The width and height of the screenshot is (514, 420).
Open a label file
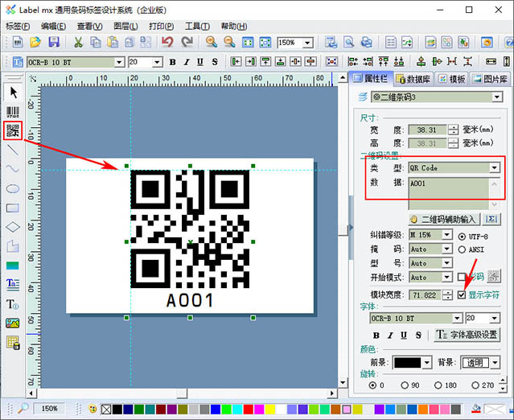(35, 43)
